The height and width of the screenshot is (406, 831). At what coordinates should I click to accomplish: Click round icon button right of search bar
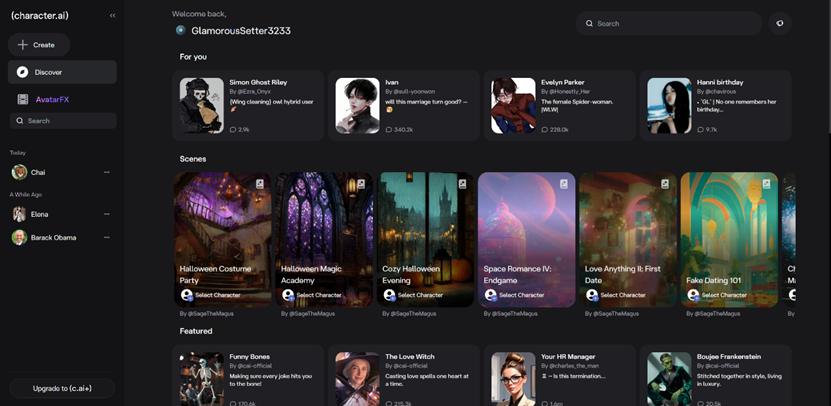780,23
